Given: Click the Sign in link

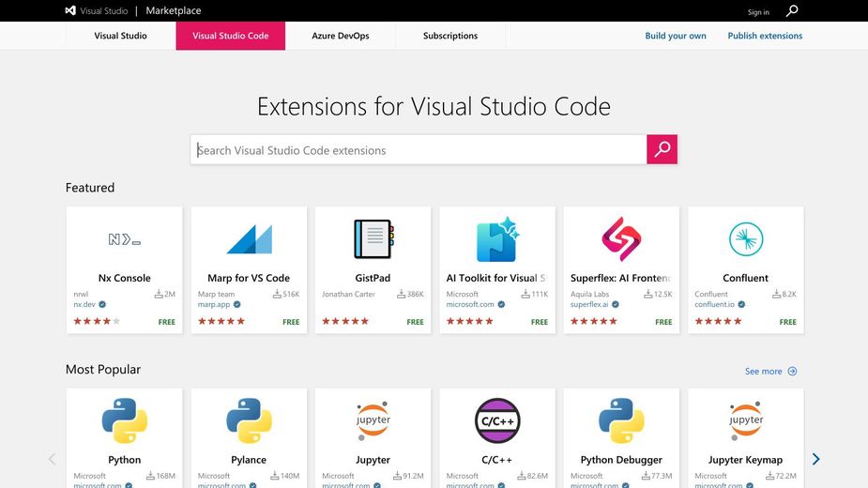Looking at the screenshot, I should pos(758,12).
